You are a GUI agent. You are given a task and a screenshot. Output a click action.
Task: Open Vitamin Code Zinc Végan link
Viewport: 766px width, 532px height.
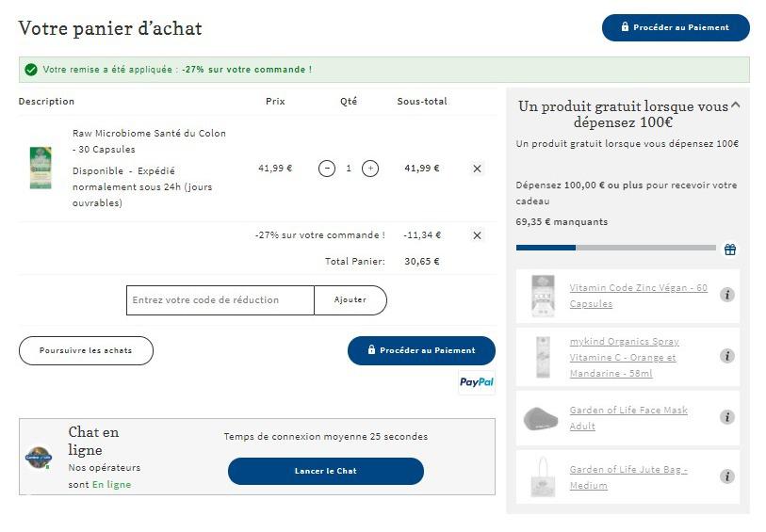(x=639, y=296)
